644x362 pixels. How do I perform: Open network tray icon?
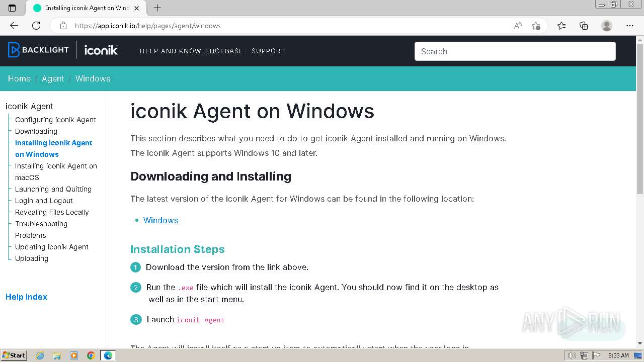[x=584, y=355]
